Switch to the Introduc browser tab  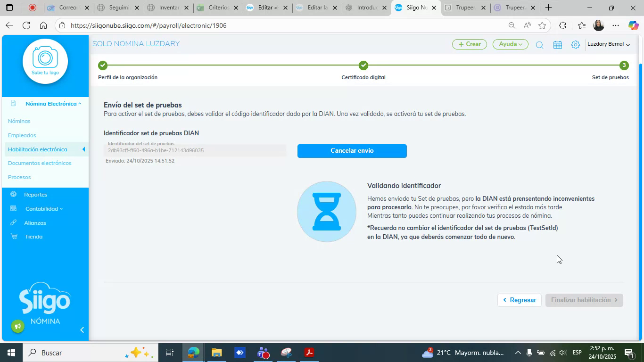pos(366,8)
